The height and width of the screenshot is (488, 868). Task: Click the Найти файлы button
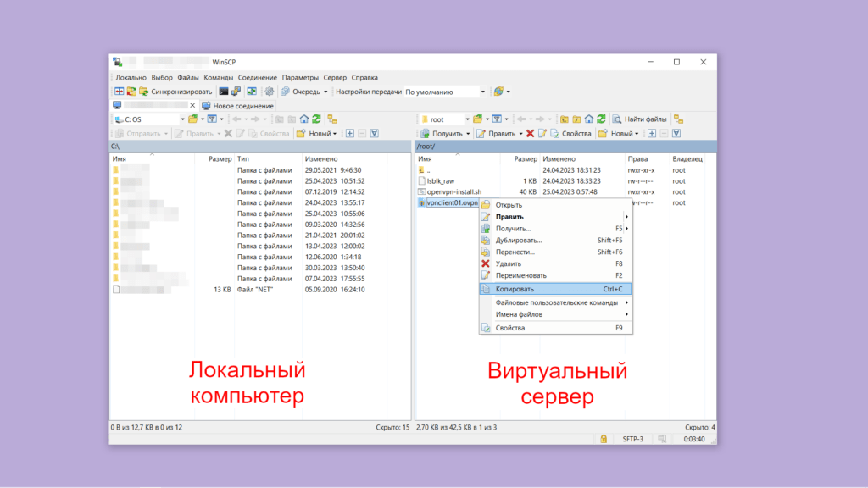[639, 119]
